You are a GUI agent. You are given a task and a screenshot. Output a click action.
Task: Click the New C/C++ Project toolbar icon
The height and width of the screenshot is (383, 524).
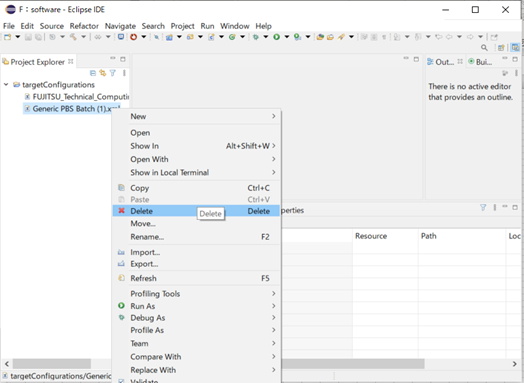pyautogui.click(x=169, y=37)
